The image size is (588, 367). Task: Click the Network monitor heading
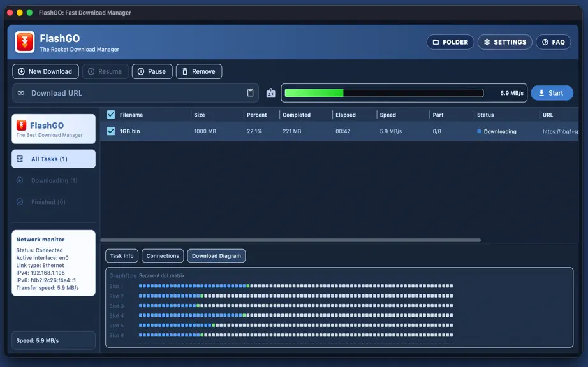[40, 240]
